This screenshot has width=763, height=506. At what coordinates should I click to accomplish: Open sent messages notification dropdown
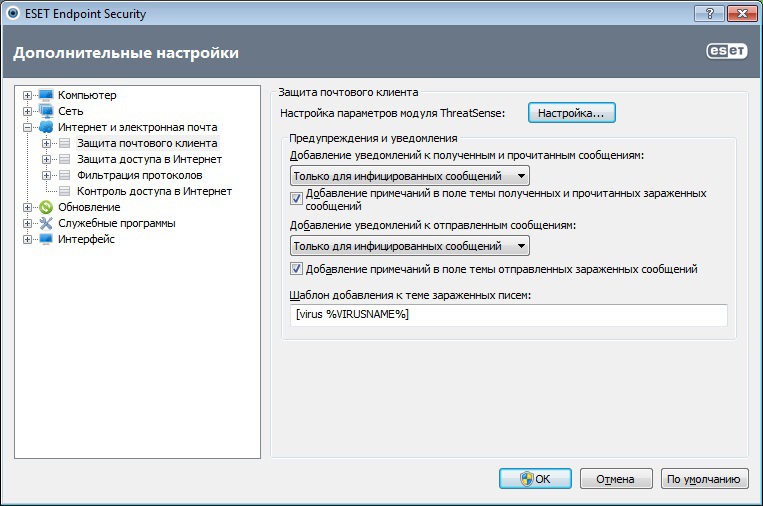coord(409,246)
